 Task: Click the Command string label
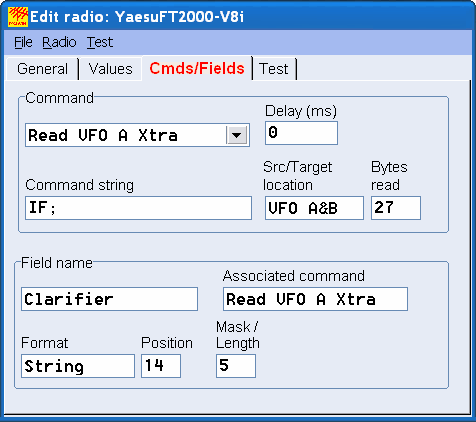[x=80, y=185]
